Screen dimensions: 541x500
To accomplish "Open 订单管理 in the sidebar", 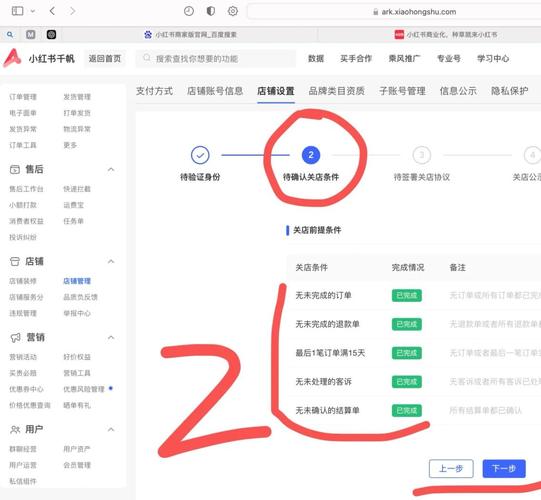I will (x=23, y=97).
